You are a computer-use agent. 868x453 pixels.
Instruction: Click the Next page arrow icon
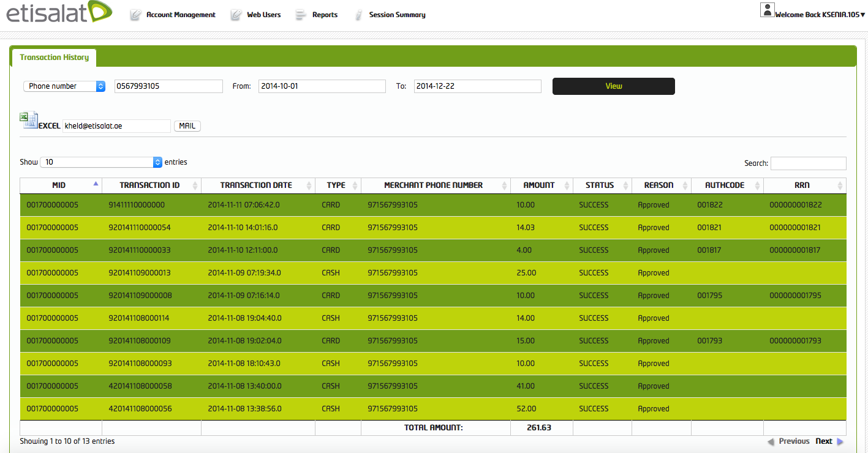tap(840, 441)
